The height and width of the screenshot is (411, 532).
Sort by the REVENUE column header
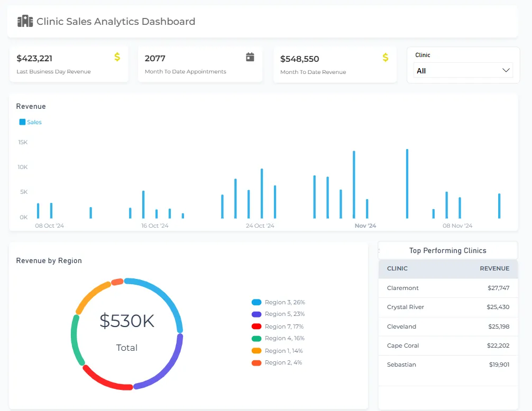[494, 268]
